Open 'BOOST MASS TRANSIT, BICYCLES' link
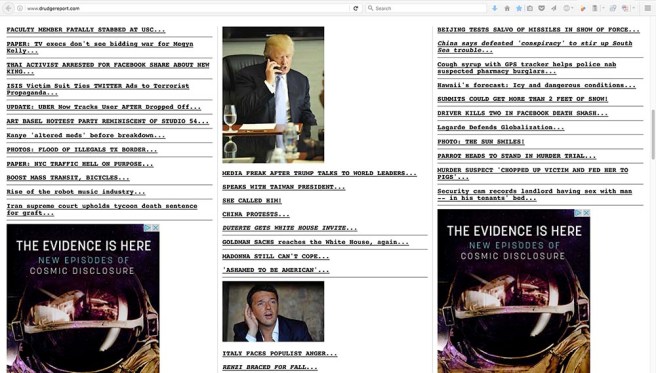 (68, 178)
